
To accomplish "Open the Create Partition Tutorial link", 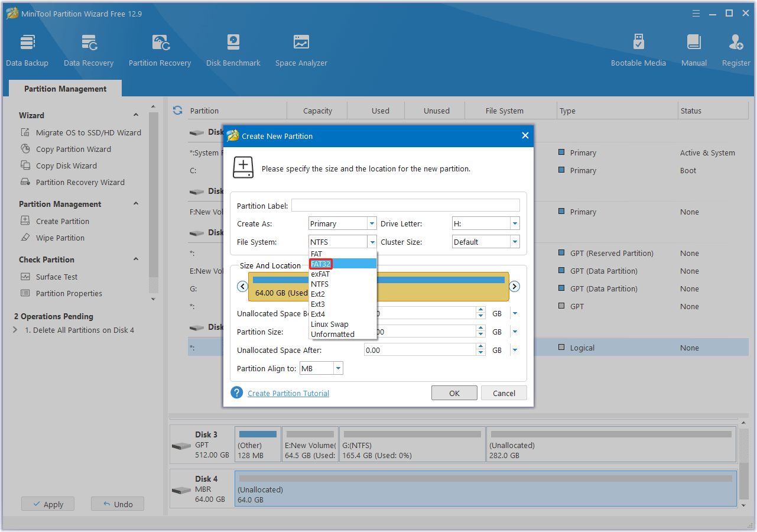I will (288, 393).
